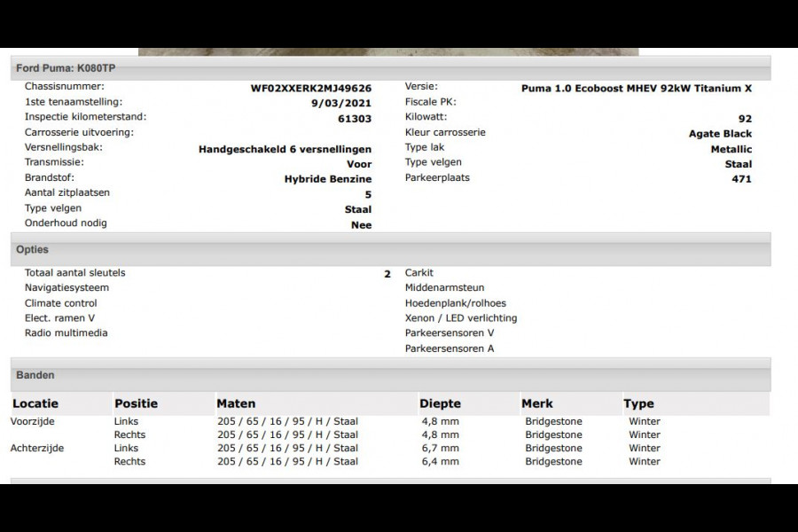
Task: Select the Climate control option
Action: [x=61, y=302]
